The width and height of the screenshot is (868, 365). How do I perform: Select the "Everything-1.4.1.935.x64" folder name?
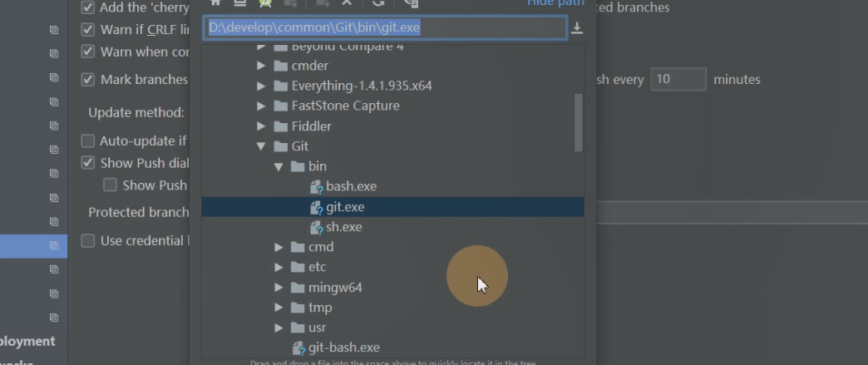(362, 86)
